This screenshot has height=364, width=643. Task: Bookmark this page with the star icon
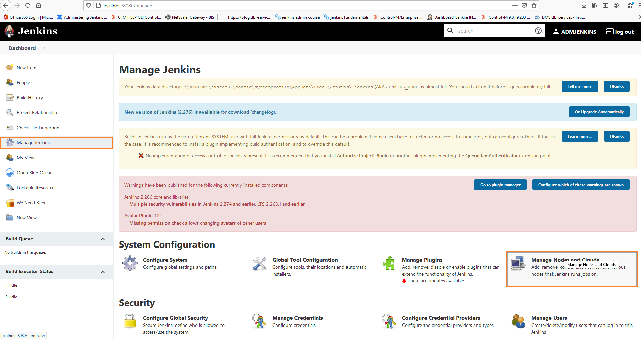click(534, 5)
